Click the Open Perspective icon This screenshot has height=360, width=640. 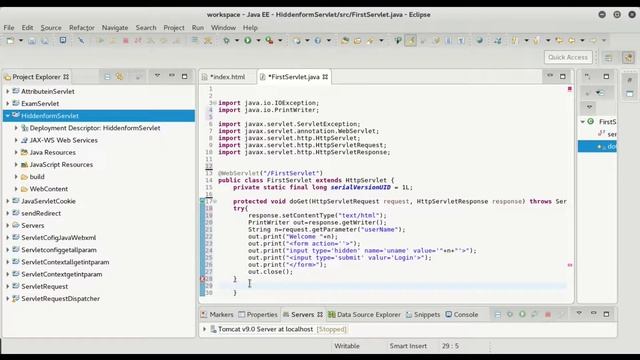click(x=609, y=58)
